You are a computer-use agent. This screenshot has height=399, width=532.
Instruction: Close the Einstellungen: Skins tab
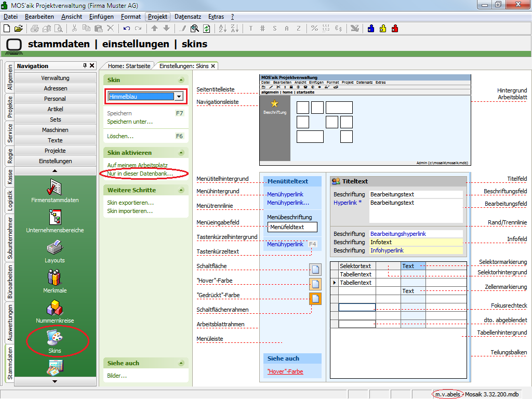coord(213,66)
